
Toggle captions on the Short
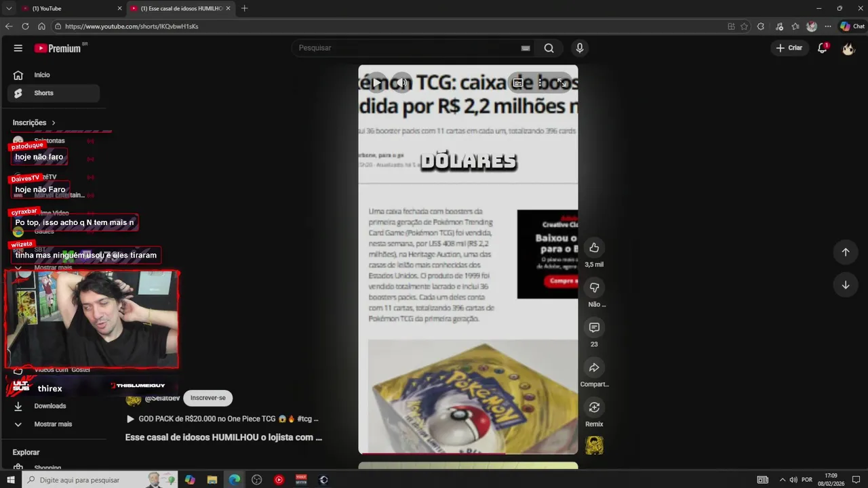[517, 83]
